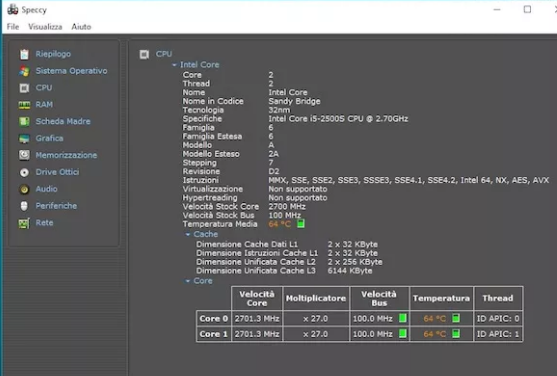Select the 6144 KByte L3 cache value
The height and width of the screenshot is (376, 557).
pyautogui.click(x=350, y=271)
